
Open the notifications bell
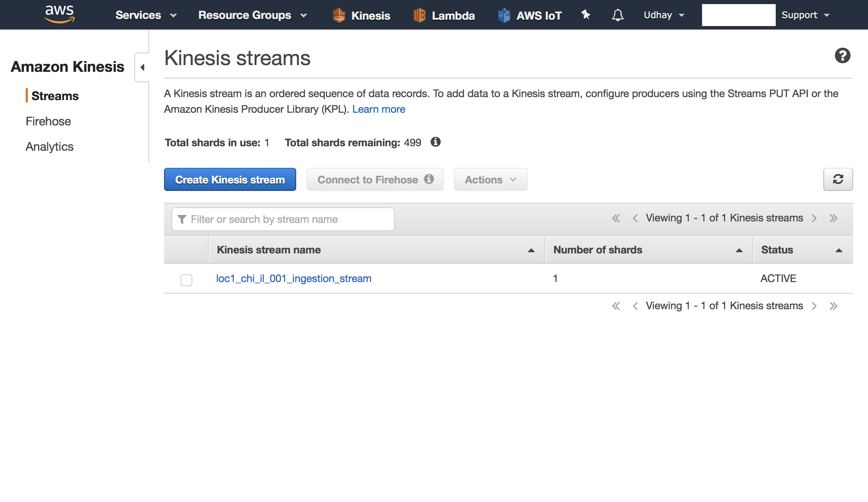click(x=618, y=15)
